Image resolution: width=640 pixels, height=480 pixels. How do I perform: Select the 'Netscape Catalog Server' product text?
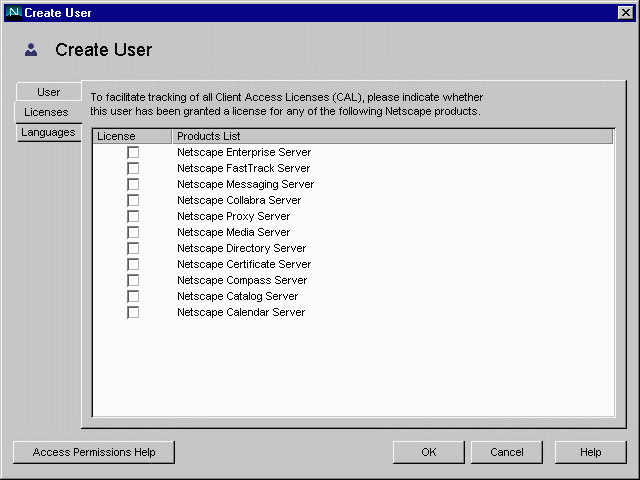[238, 296]
